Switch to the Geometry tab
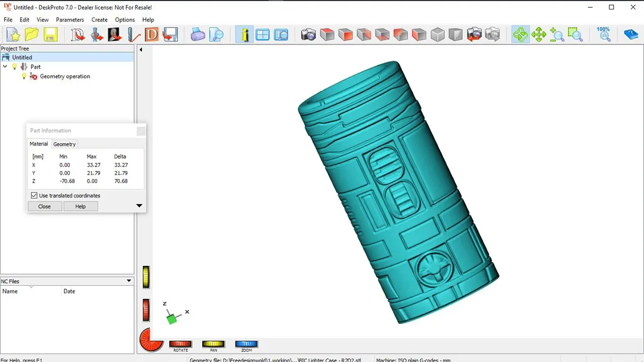Screen dimensions: 644x362 [64, 144]
